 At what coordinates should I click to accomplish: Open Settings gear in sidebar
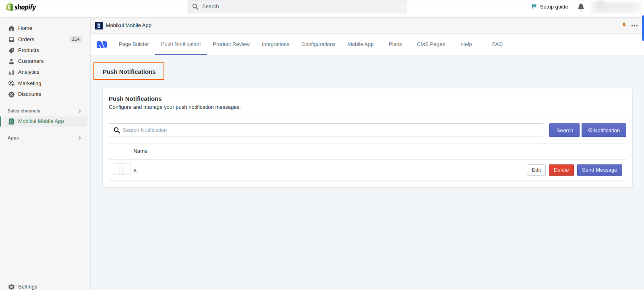pyautogui.click(x=11, y=287)
